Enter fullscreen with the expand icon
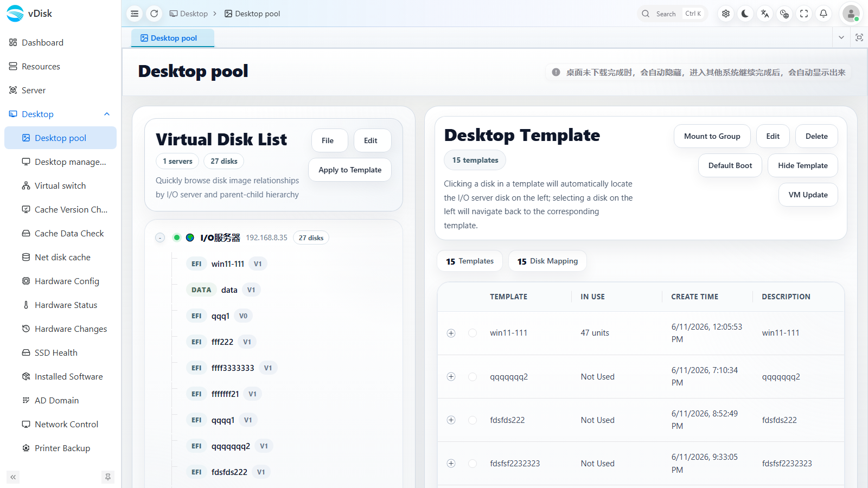This screenshot has height=488, width=868. pyautogui.click(x=804, y=14)
